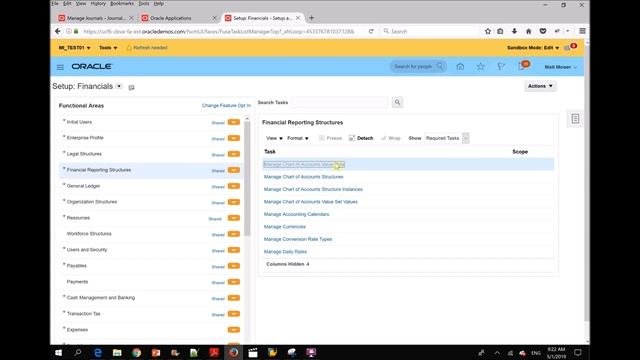Click into Search Tasks input field
Image resolution: width=640 pixels, height=360 pixels.
tap(340, 102)
